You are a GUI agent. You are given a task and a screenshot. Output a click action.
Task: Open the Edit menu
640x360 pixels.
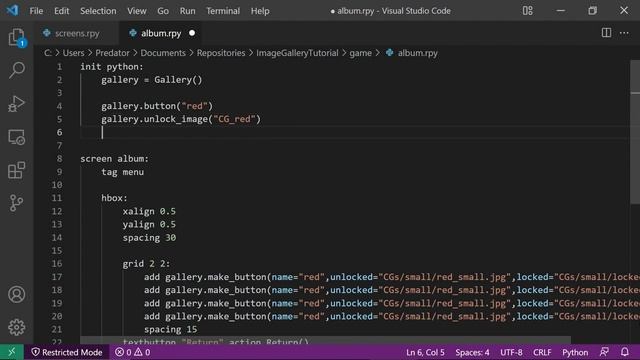pos(62,11)
